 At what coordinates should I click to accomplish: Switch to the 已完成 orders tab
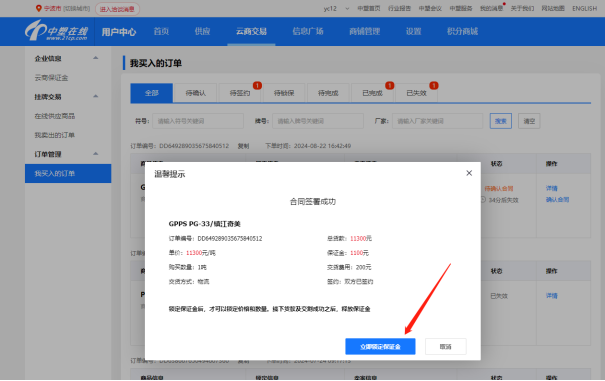(x=372, y=93)
